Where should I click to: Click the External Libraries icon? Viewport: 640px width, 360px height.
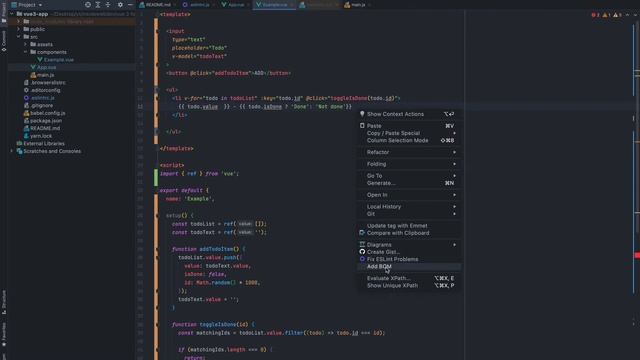pyautogui.click(x=19, y=144)
